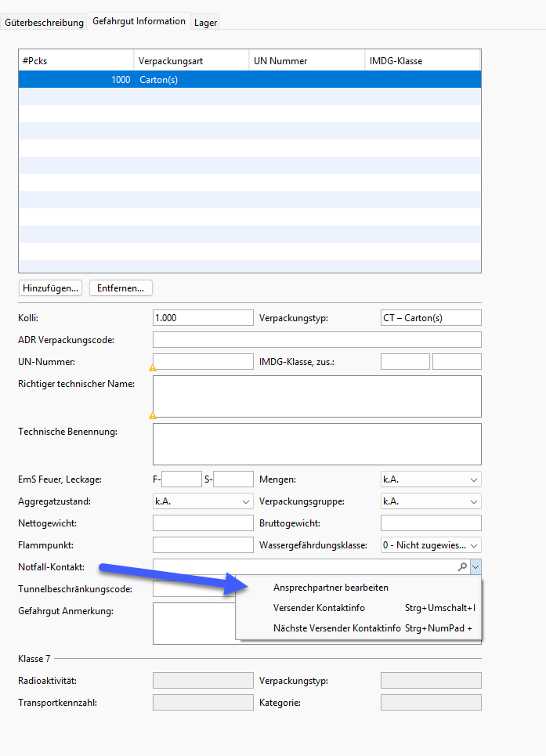Image resolution: width=546 pixels, height=756 pixels.
Task: Click the UN Nummer column header
Action: pos(306,61)
